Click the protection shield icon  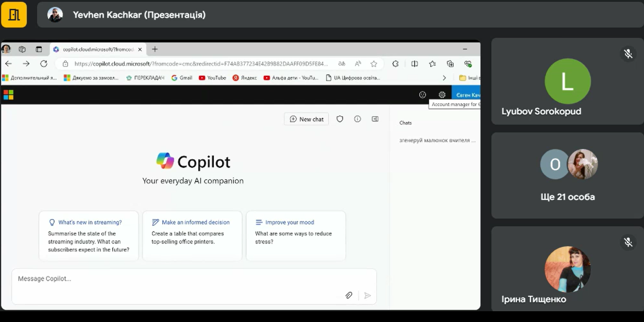(x=340, y=119)
